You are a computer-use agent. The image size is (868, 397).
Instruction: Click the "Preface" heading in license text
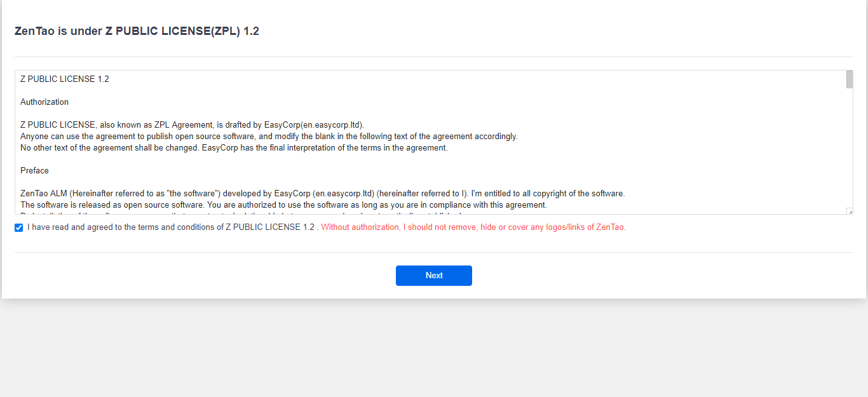tap(34, 171)
